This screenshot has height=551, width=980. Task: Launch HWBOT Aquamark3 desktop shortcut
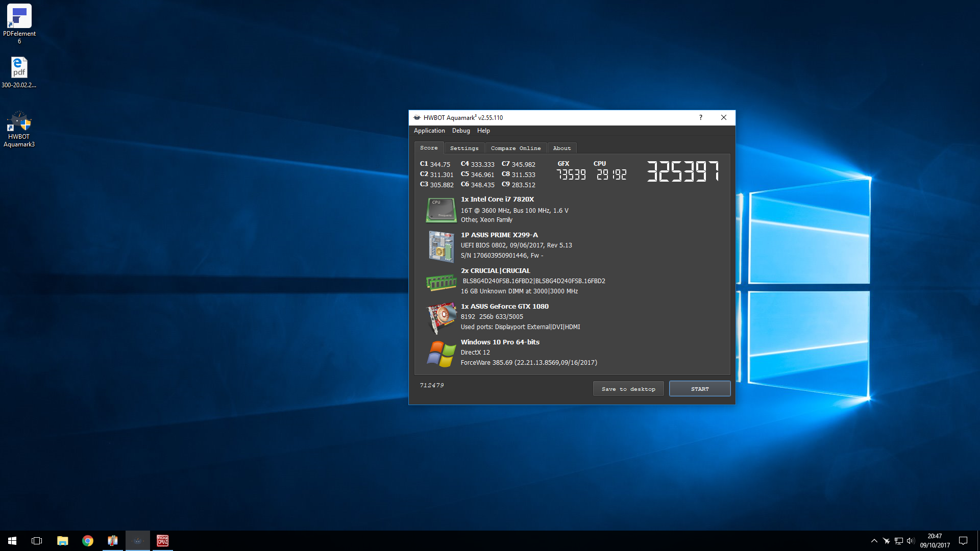(19, 129)
